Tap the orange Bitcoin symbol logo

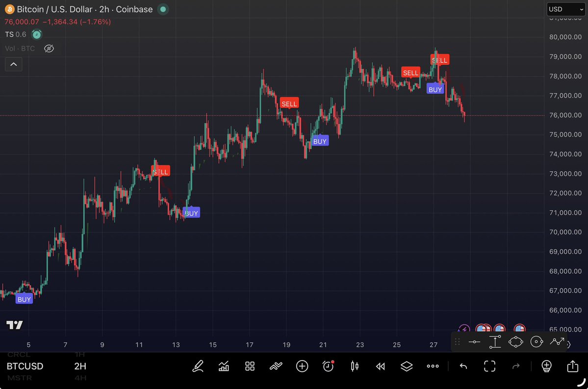point(9,9)
